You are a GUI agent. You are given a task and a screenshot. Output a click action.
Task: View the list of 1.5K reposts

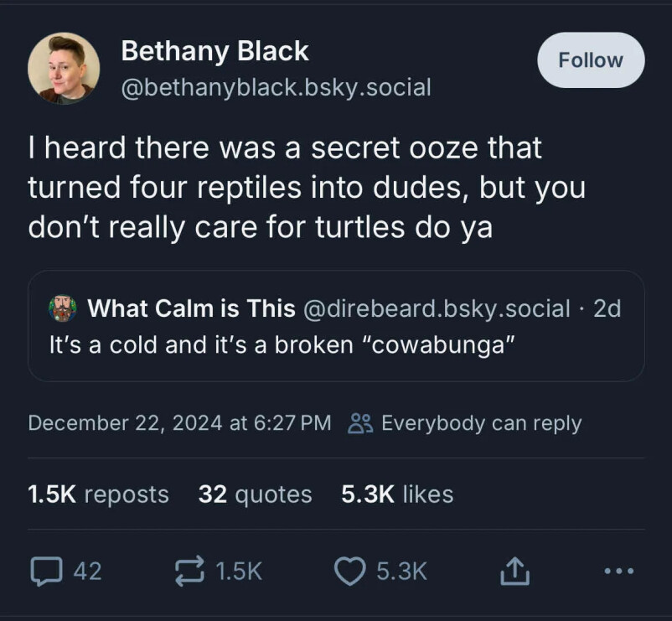click(x=98, y=494)
